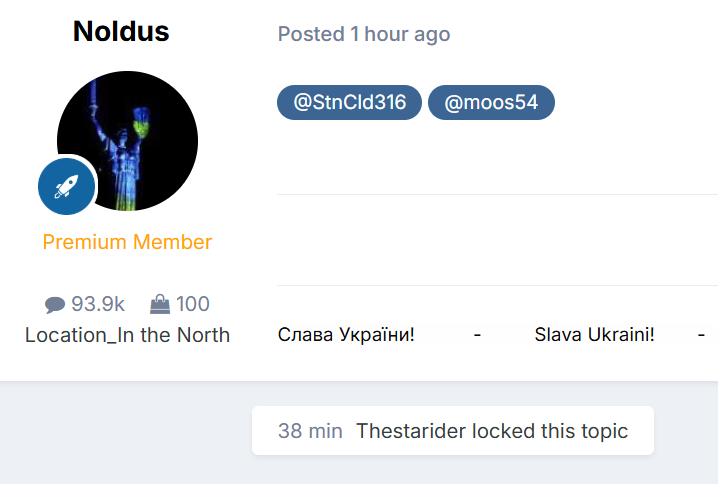The image size is (718, 484).
Task: Click the 38 min timestamp
Action: pyautogui.click(x=310, y=431)
